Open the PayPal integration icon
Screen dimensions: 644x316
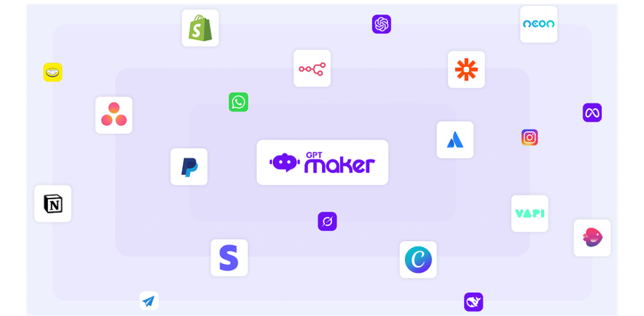[189, 166]
